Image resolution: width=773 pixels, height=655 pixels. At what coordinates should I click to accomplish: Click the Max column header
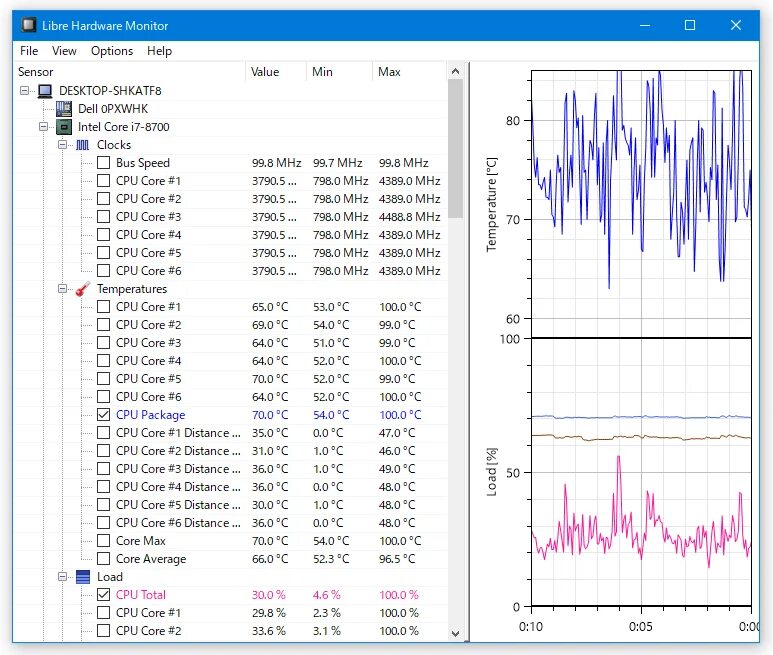pyautogui.click(x=409, y=72)
